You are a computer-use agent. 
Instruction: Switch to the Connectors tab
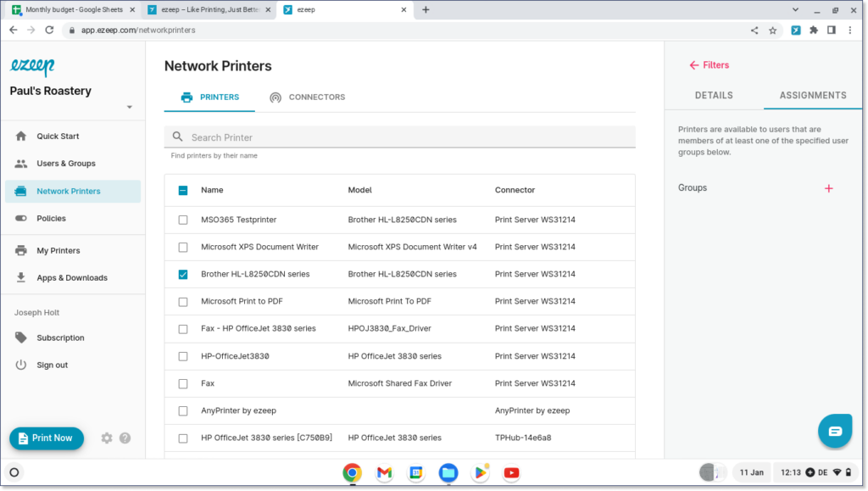coord(307,98)
